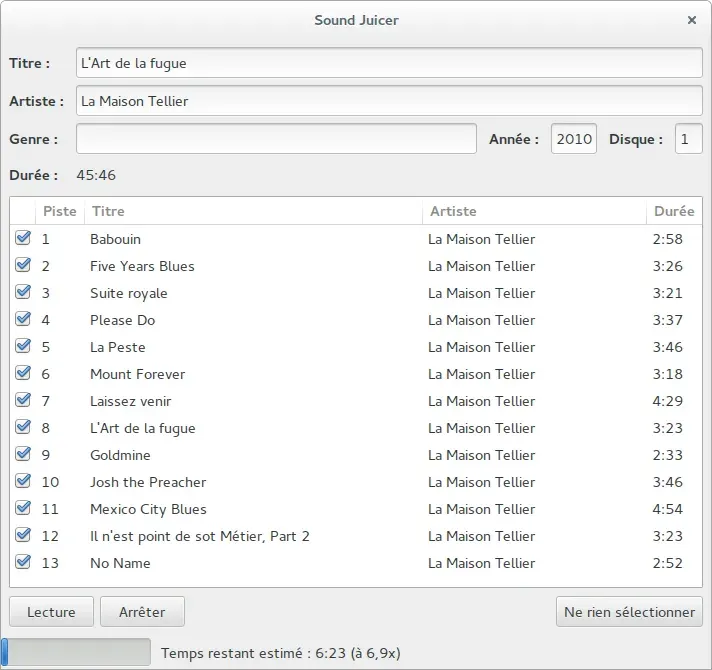The image size is (712, 670).
Task: Sort tracks by the Piste column header
Action: 60,211
